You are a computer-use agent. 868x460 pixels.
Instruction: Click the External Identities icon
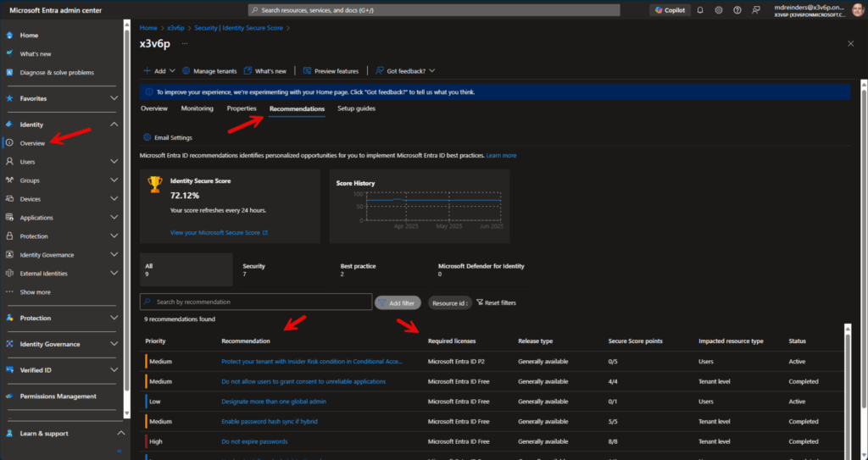tap(9, 274)
